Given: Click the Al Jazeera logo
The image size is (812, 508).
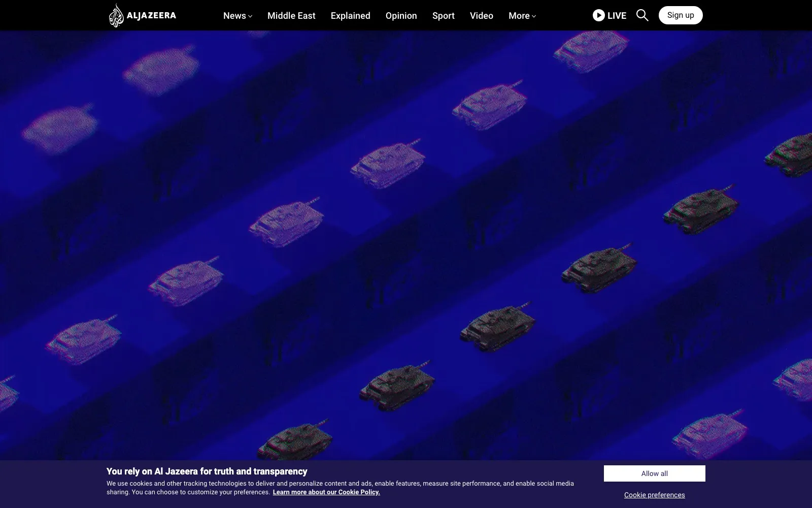Looking at the screenshot, I should 143,15.
